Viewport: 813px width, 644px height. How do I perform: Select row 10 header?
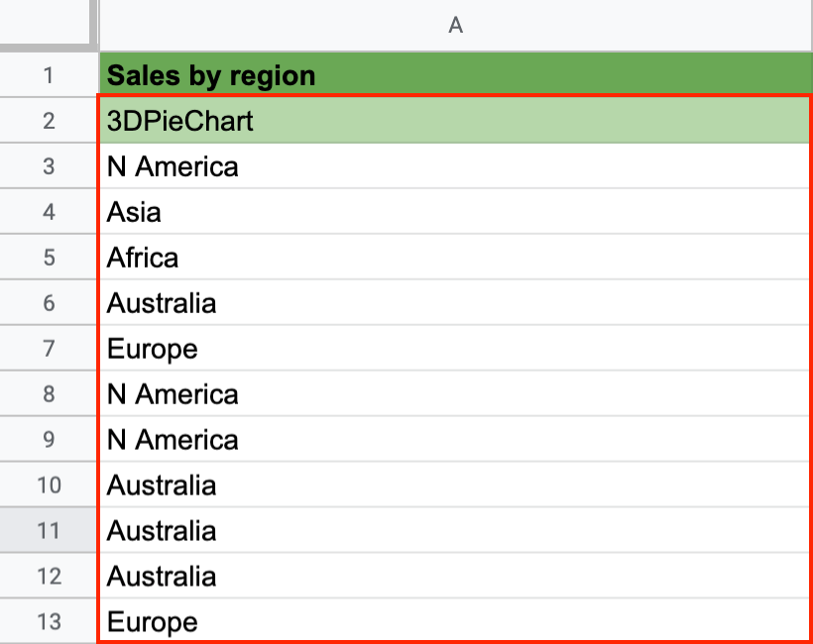49,484
